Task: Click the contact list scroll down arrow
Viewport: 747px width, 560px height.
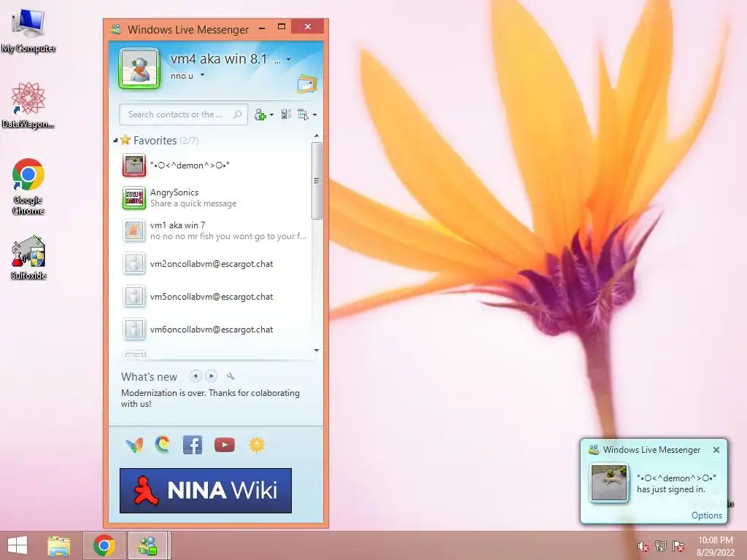Action: click(x=317, y=351)
